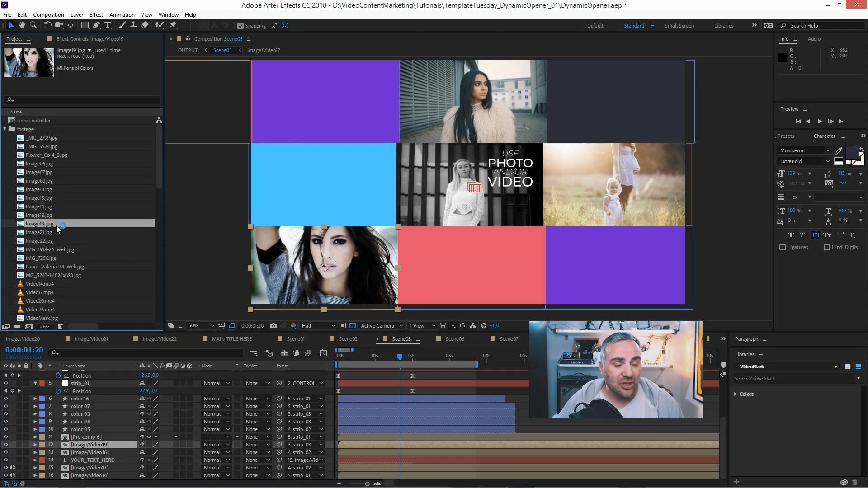
Task: Create new folder in Project panel
Action: click(x=17, y=326)
